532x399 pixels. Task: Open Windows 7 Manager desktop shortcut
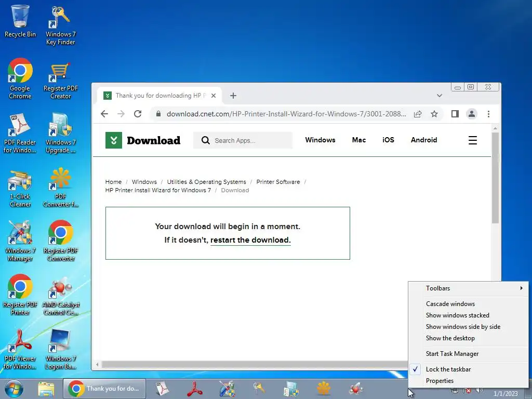pyautogui.click(x=20, y=242)
